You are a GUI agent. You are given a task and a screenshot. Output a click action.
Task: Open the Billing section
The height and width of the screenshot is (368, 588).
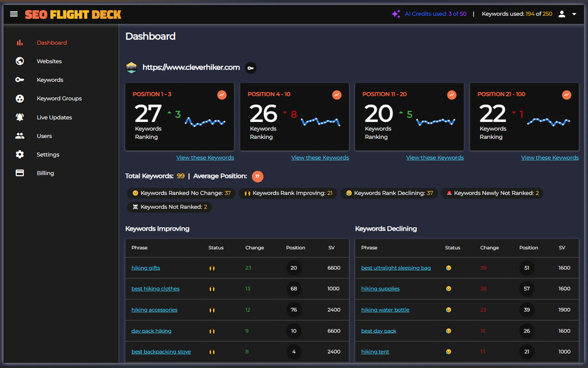pos(45,173)
